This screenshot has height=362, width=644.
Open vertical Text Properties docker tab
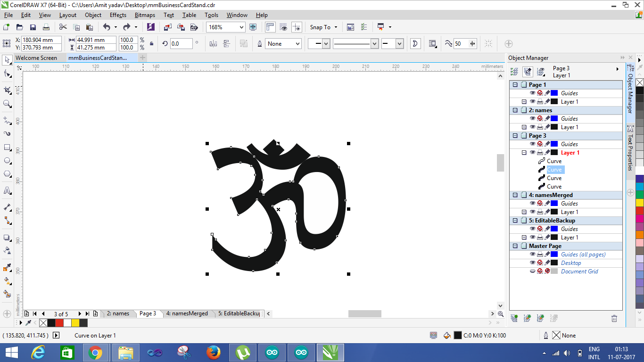630,148
